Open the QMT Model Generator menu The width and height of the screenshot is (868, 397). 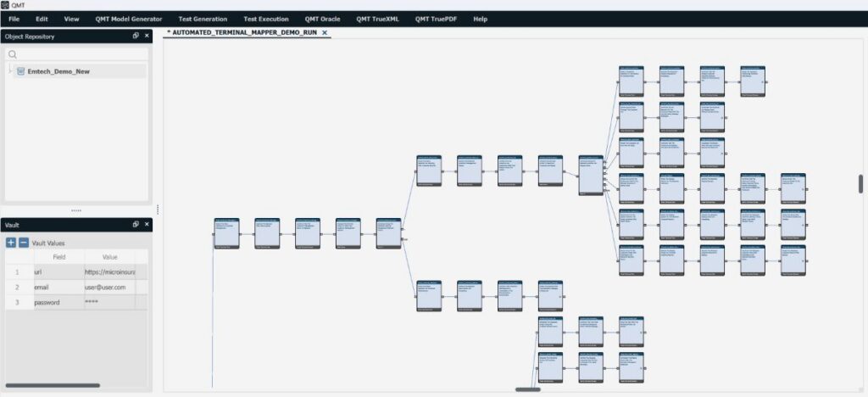coord(129,19)
